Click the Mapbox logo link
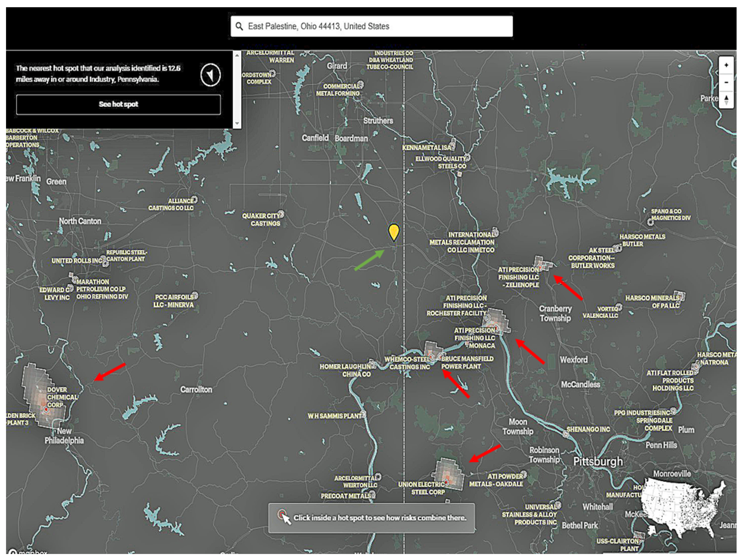This screenshot has height=560, width=743. pos(27,552)
